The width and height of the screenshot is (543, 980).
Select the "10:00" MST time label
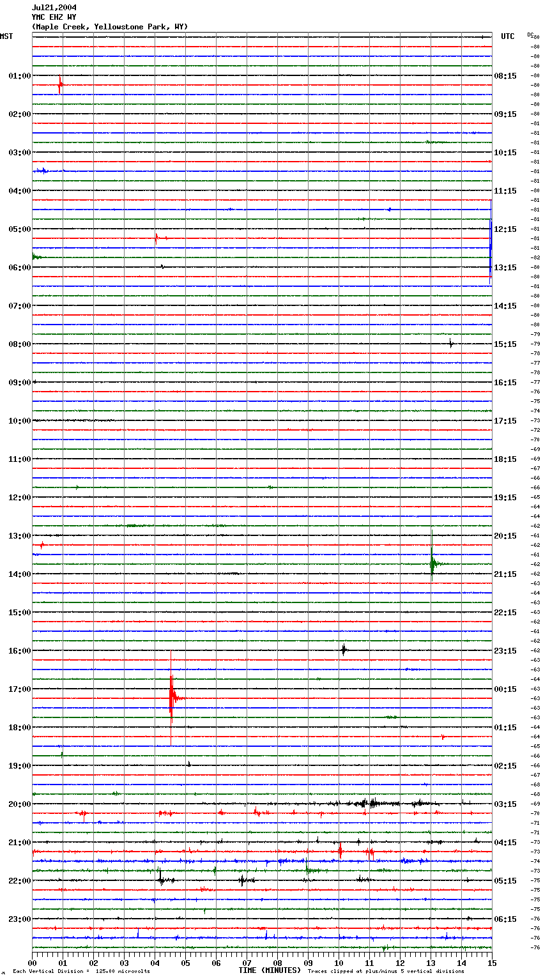20,421
